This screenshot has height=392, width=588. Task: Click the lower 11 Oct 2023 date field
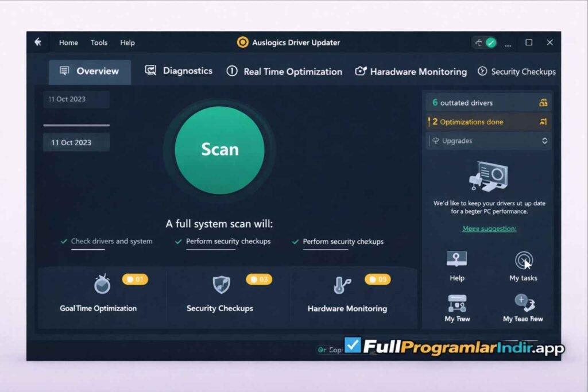76,142
